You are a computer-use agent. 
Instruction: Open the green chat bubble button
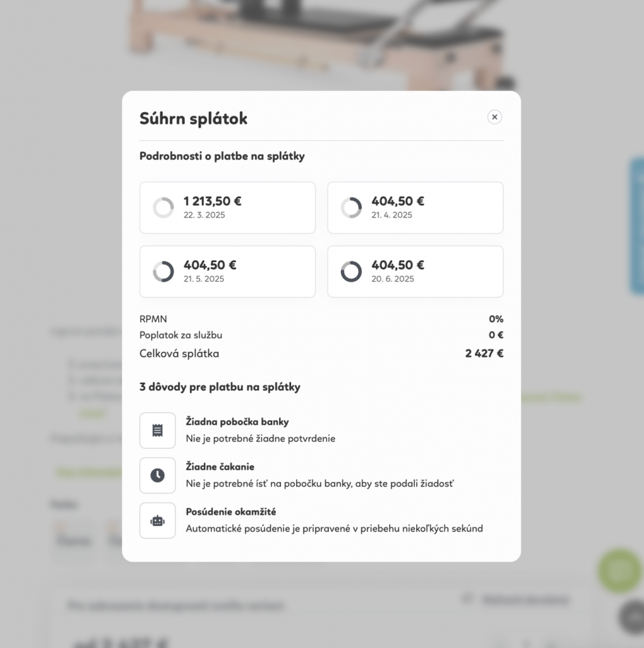coord(619,570)
